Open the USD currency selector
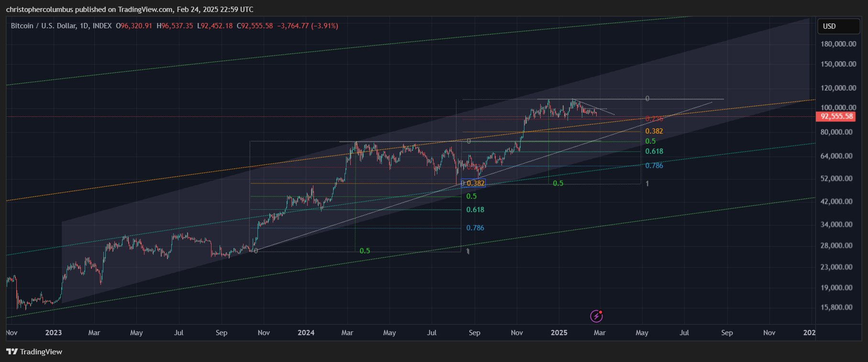868x362 pixels. [838, 26]
